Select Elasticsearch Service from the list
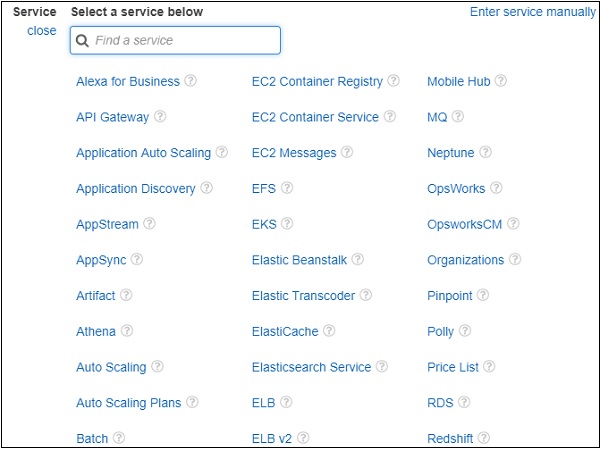This screenshot has width=600, height=451. 311,367
